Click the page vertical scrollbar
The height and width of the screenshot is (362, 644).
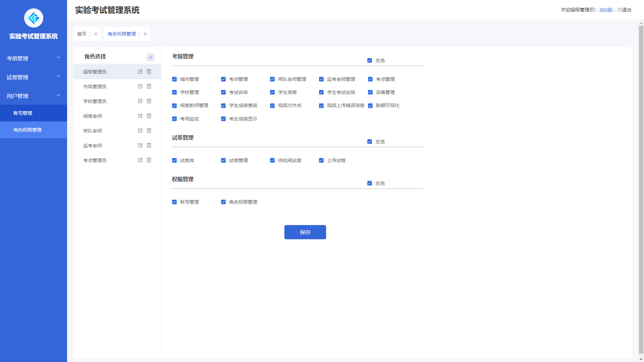(x=641, y=190)
